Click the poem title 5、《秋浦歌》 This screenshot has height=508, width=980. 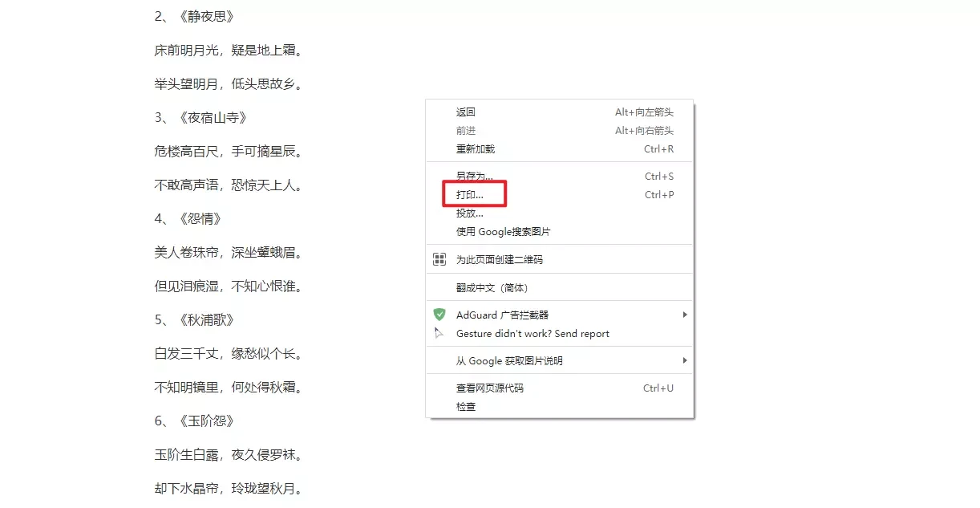point(195,319)
